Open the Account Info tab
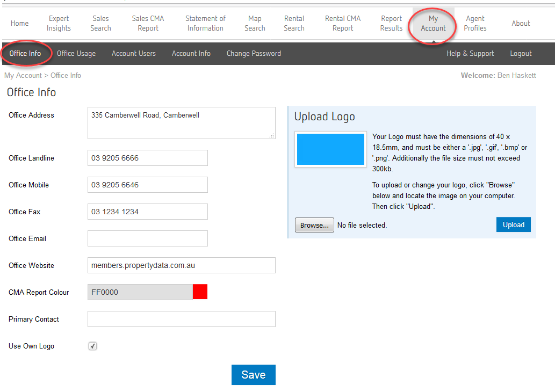555x392 pixels. 191,53
